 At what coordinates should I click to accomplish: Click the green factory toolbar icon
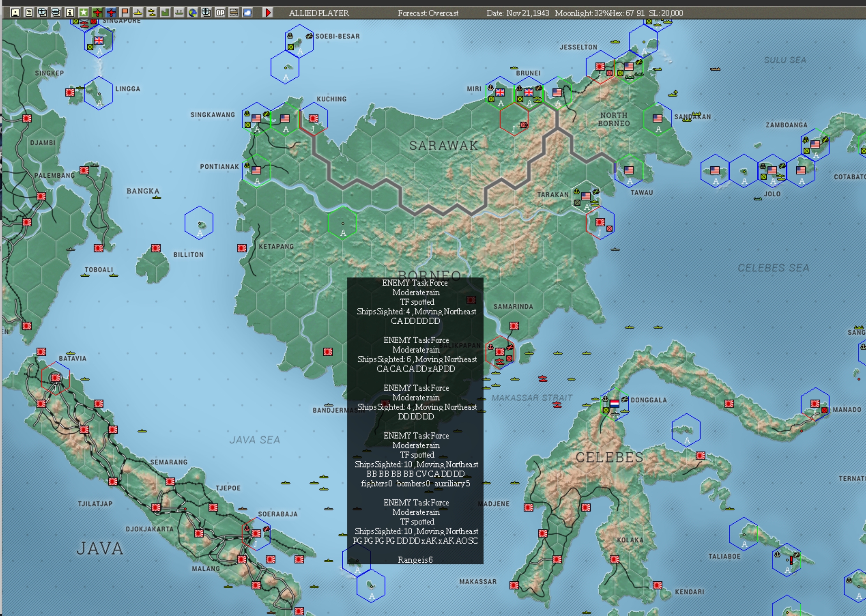coord(165,12)
